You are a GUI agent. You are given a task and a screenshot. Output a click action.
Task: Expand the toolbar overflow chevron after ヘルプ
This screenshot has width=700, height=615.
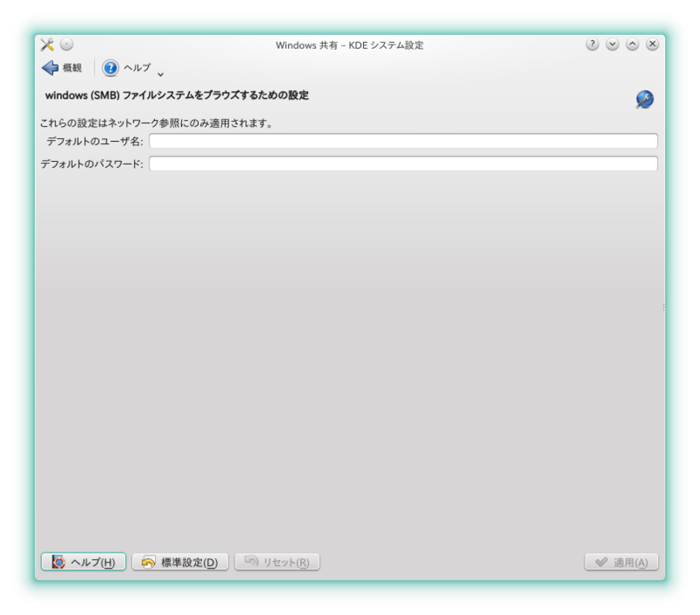pos(161,74)
